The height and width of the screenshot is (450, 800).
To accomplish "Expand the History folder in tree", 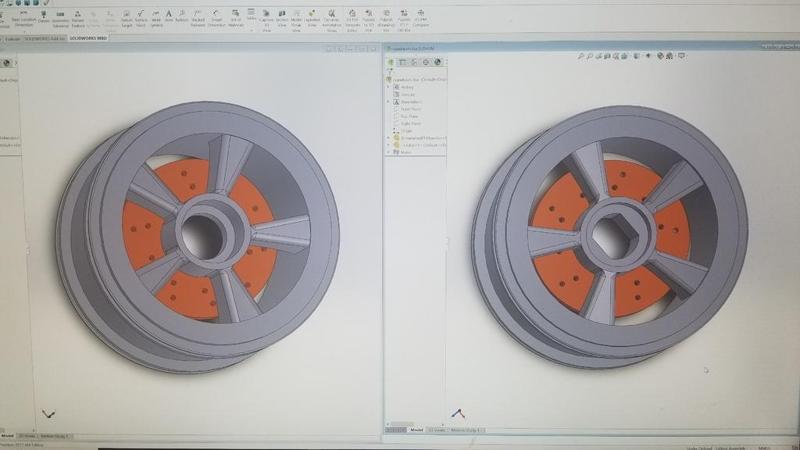I will pyautogui.click(x=388, y=87).
